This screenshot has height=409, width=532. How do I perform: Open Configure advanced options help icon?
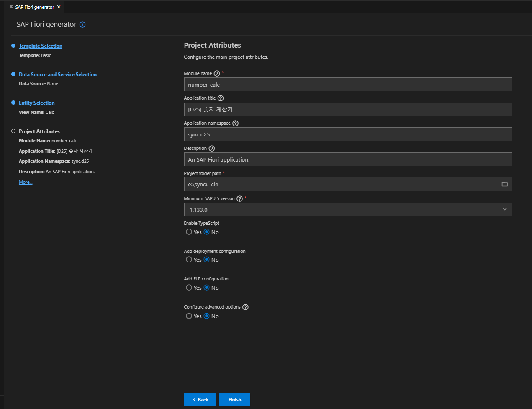pos(245,307)
